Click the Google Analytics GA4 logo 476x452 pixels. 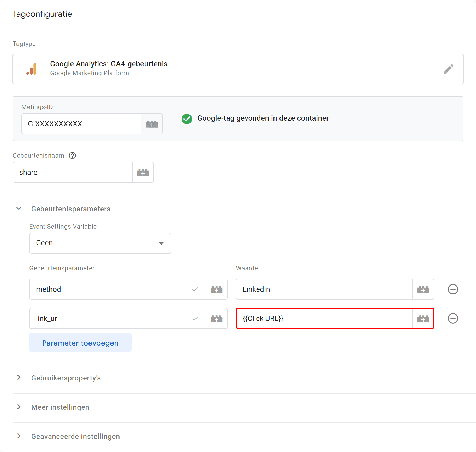coord(32,69)
